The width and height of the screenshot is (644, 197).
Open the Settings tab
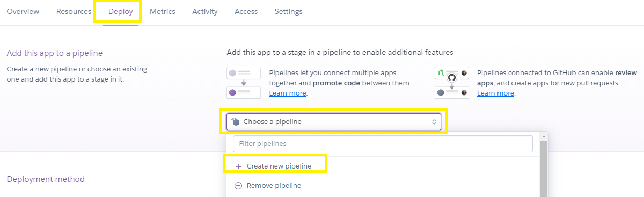tap(288, 11)
